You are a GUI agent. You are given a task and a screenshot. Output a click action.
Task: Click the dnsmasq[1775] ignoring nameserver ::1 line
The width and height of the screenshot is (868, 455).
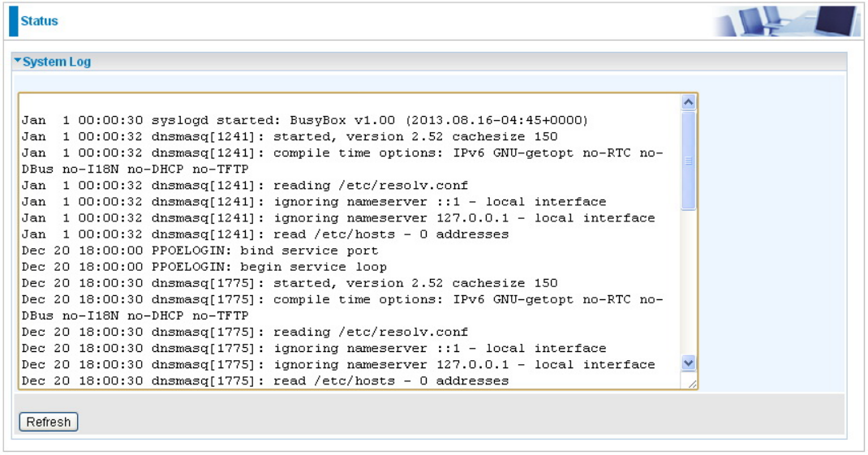(314, 348)
